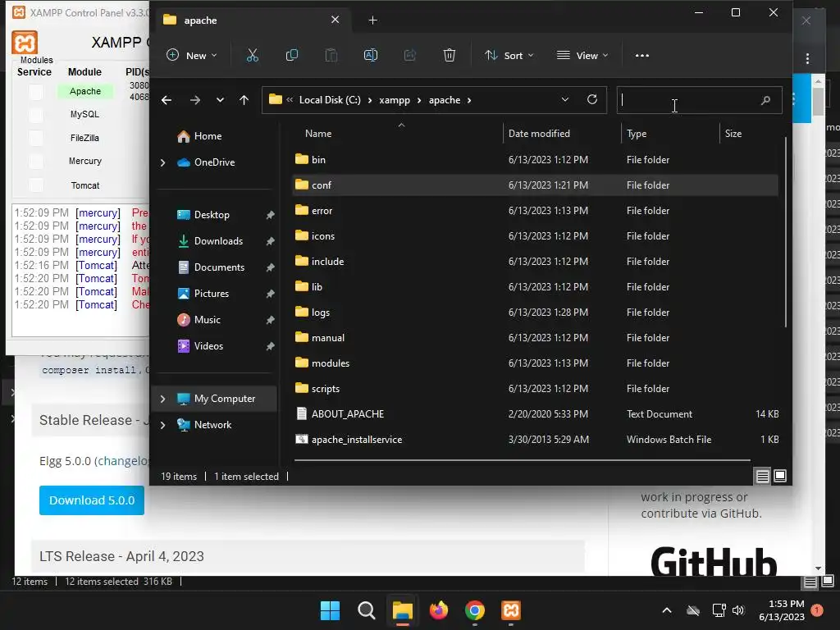Click the Paste clipboard icon
This screenshot has height=630, width=840.
(331, 55)
